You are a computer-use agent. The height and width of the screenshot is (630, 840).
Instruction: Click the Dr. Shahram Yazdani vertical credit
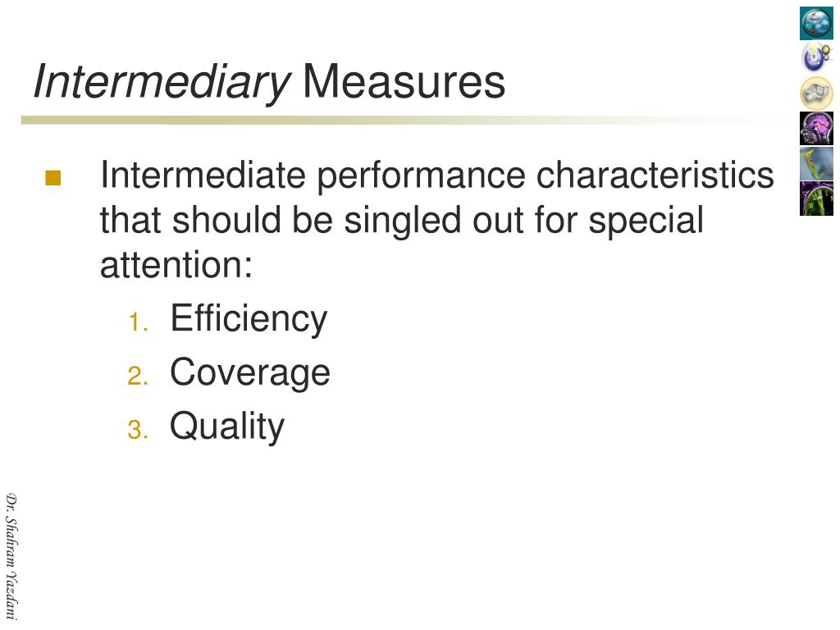pos(11,556)
